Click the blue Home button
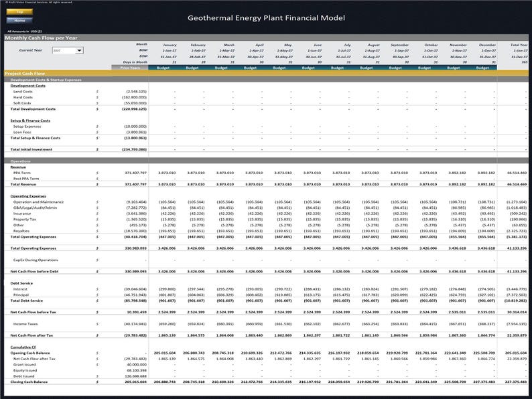This screenshot has width=532, height=399. [x=19, y=20]
